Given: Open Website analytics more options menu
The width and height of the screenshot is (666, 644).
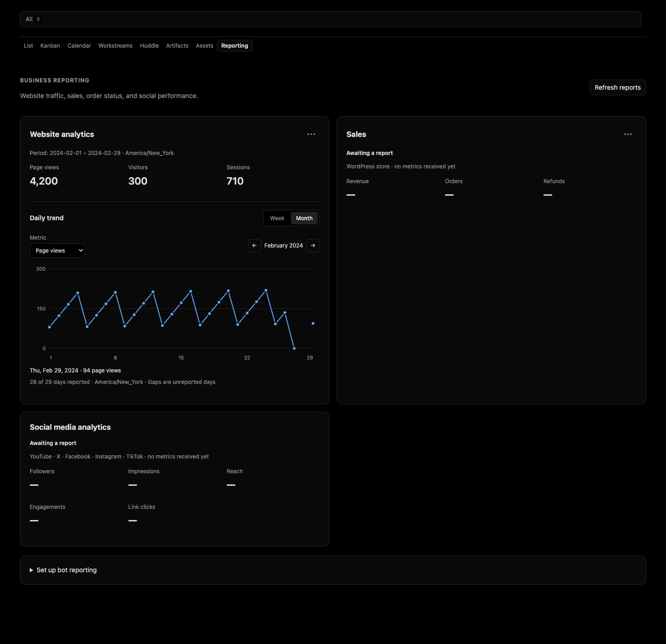Looking at the screenshot, I should point(311,134).
